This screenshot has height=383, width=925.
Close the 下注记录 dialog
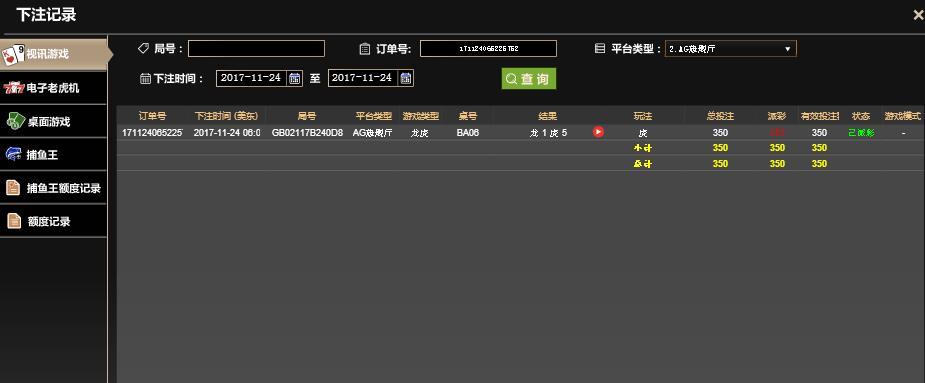tap(918, 15)
